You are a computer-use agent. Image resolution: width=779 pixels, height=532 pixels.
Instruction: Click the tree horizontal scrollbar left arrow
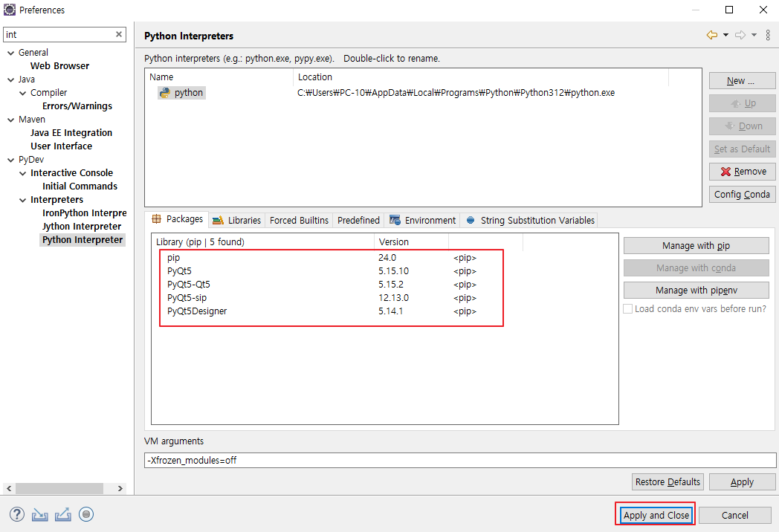coord(9,489)
